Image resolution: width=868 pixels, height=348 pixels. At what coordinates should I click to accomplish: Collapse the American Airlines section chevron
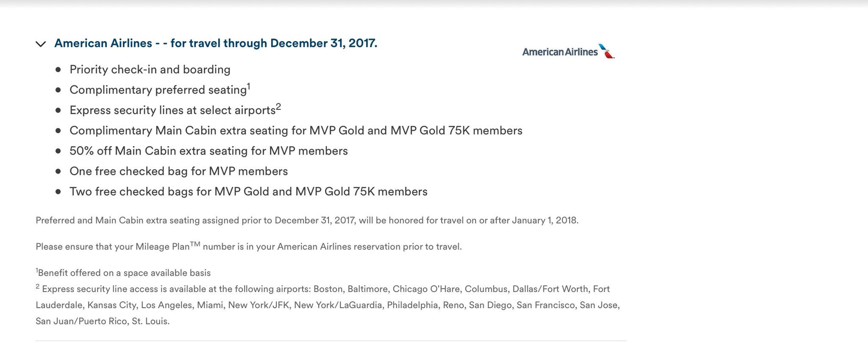[41, 44]
